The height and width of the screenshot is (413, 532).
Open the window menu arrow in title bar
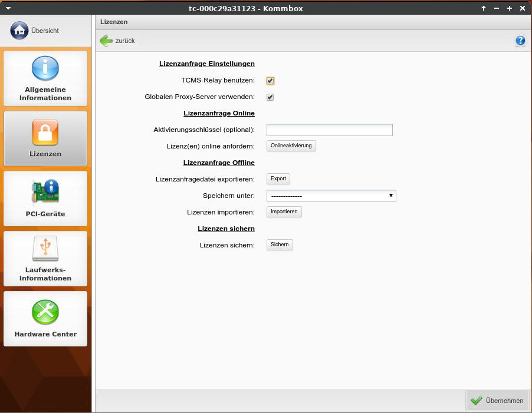(8, 8)
